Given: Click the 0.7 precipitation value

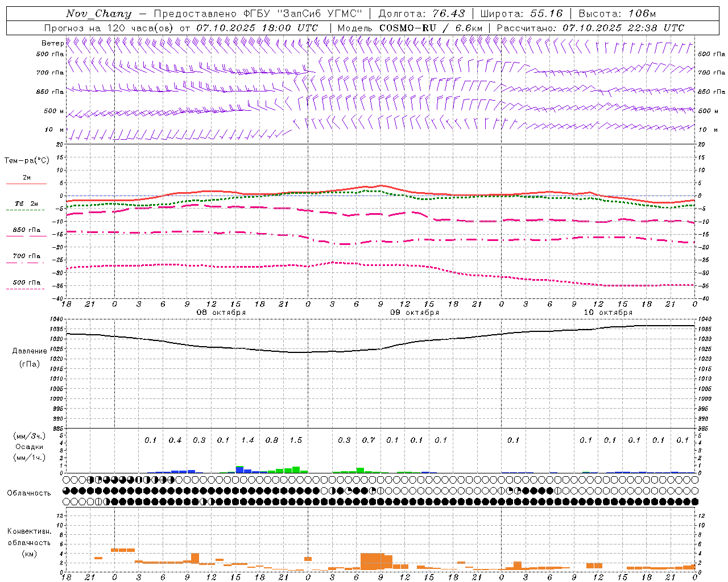Looking at the screenshot, I should coord(369,440).
